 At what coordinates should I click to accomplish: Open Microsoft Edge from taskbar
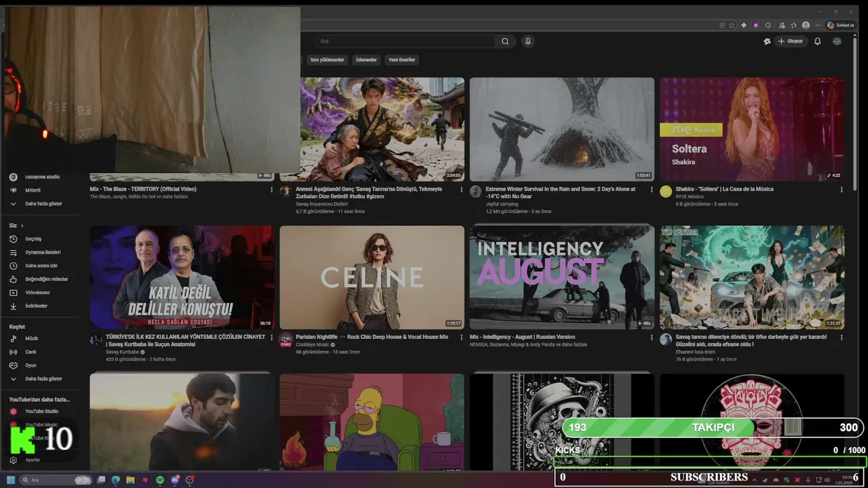(115, 480)
